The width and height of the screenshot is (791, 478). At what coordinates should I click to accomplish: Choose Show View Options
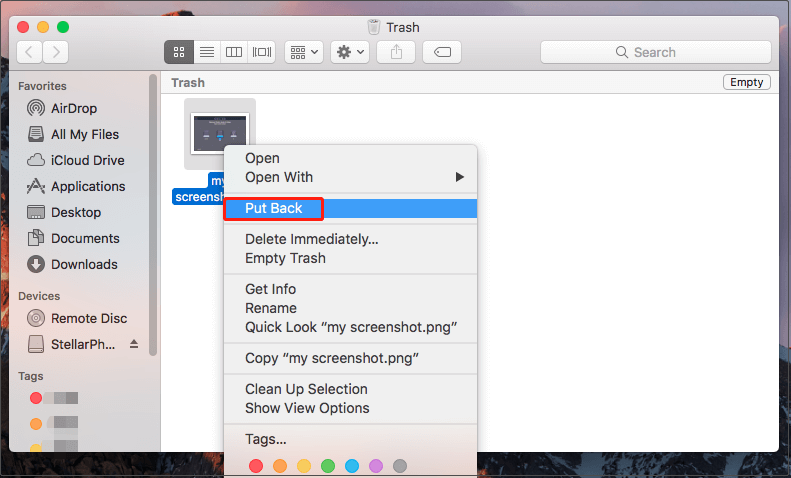tap(350, 408)
